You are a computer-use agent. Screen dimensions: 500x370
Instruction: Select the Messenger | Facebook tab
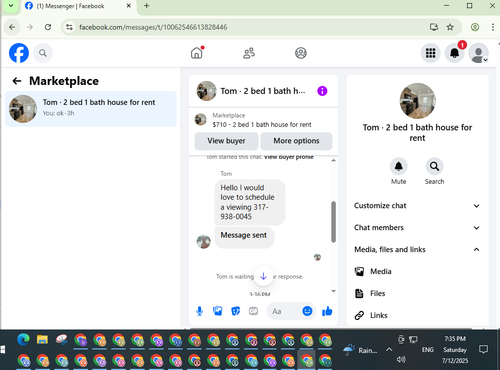(78, 6)
